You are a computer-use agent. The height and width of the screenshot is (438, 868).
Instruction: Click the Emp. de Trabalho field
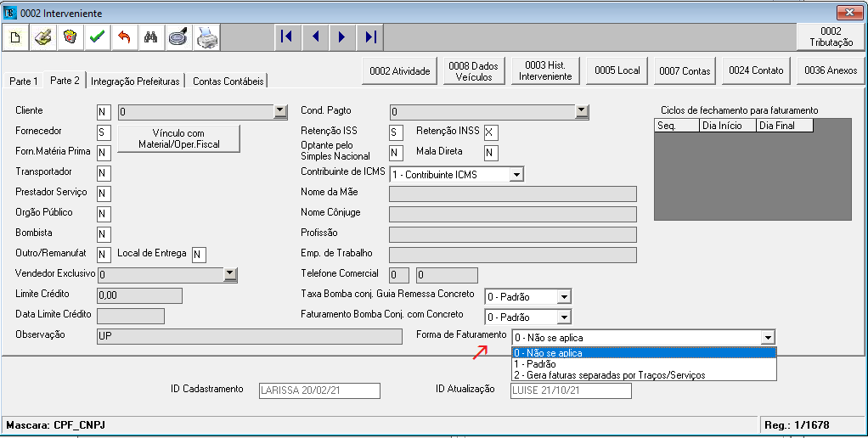[513, 255]
